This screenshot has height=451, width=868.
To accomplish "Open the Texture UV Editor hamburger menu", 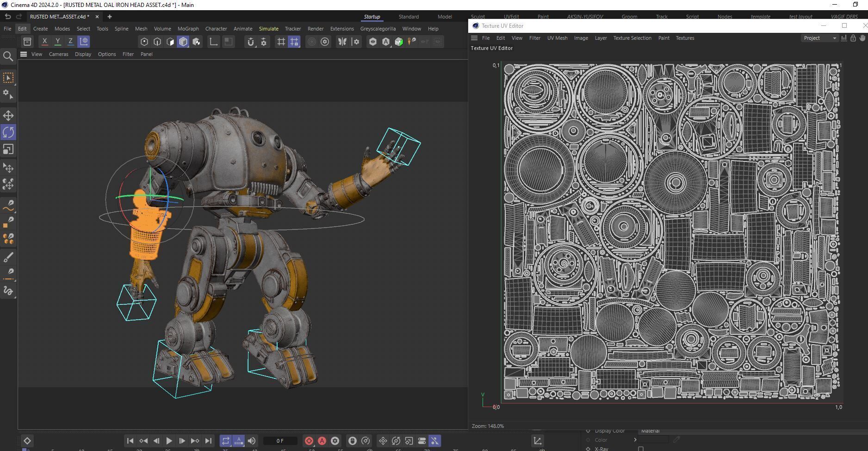I will 474,38.
